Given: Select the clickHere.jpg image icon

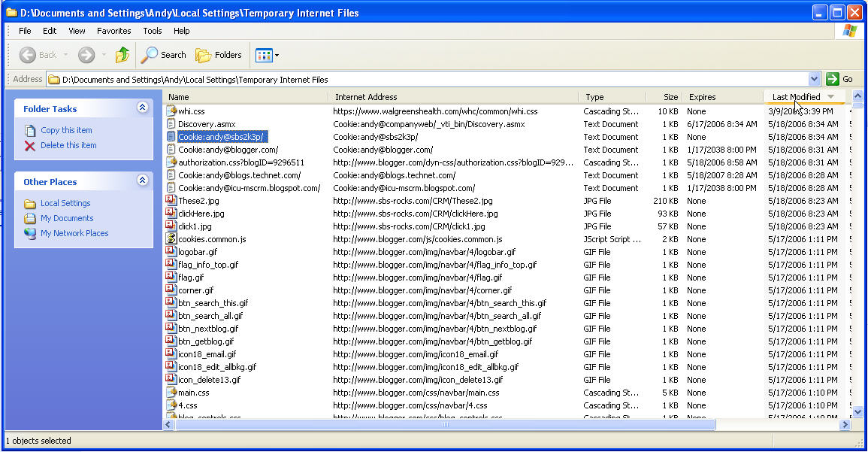Looking at the screenshot, I should click(171, 214).
